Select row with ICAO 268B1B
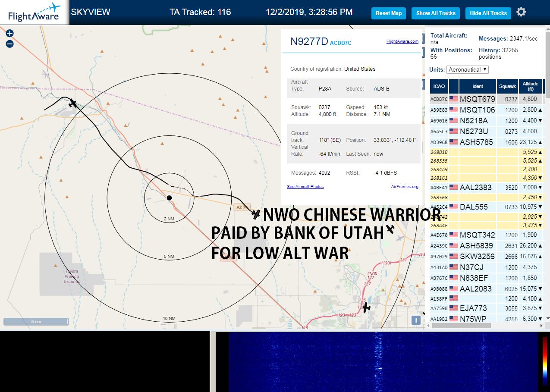This screenshot has width=550, height=392. [x=487, y=152]
